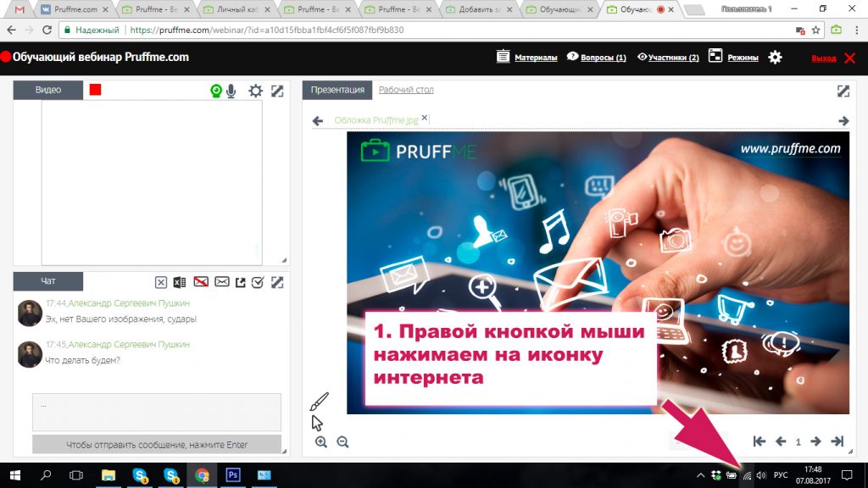Toggle the checkmark moderation icon in chat toolbar
The width and height of the screenshot is (868, 488).
click(x=259, y=280)
